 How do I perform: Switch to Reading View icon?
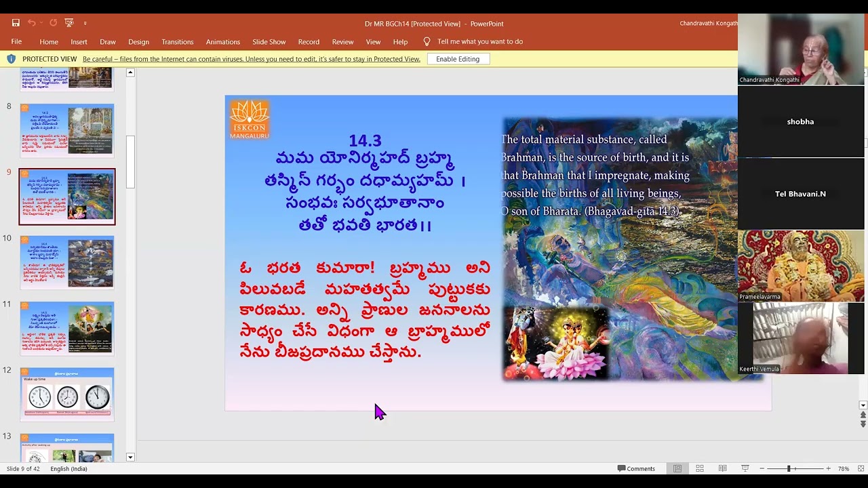[x=722, y=468]
